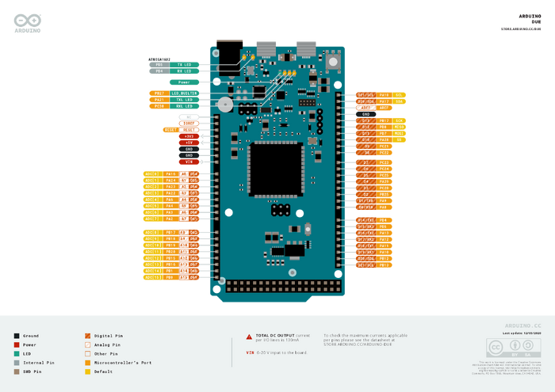Click the orange Microcontroller's Port swatch
Screen dimensions: 555x392
coord(88,363)
